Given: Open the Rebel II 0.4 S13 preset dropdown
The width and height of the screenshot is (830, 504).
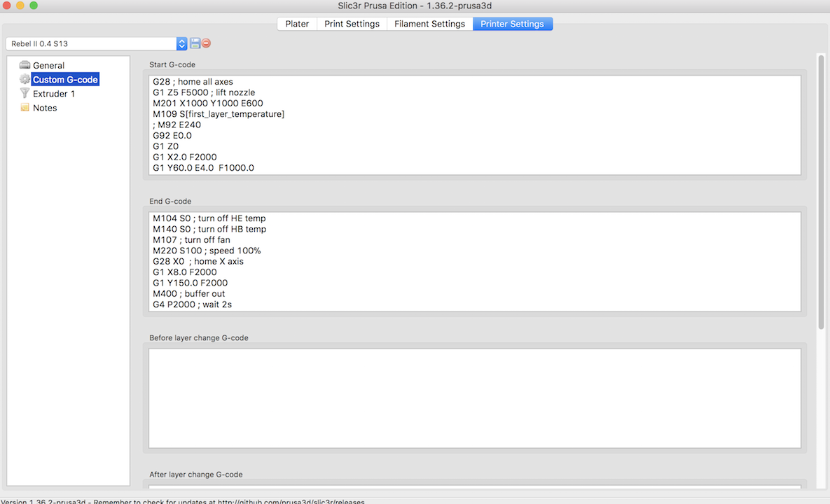Looking at the screenshot, I should (181, 43).
